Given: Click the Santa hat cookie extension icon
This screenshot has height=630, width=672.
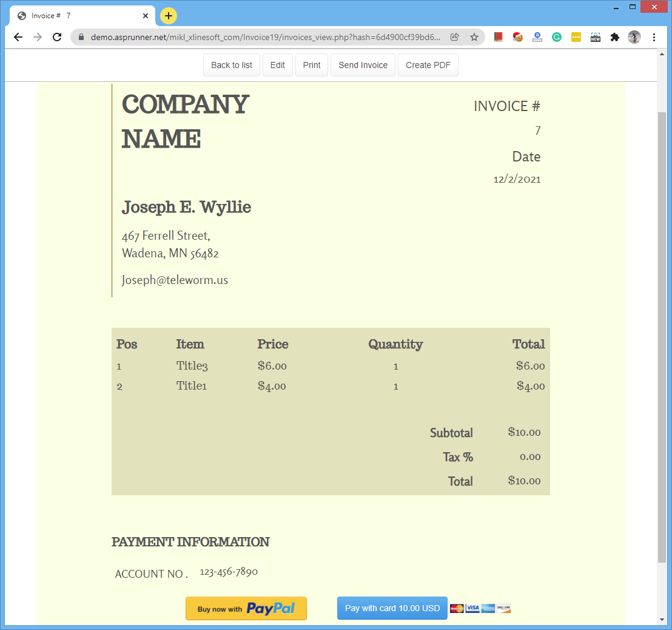Looking at the screenshot, I should (x=517, y=37).
